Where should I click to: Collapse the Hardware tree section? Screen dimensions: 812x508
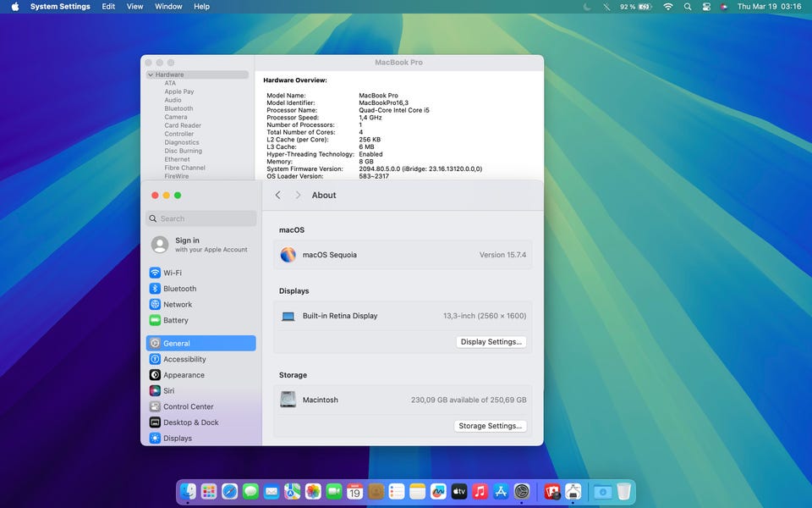tap(151, 75)
